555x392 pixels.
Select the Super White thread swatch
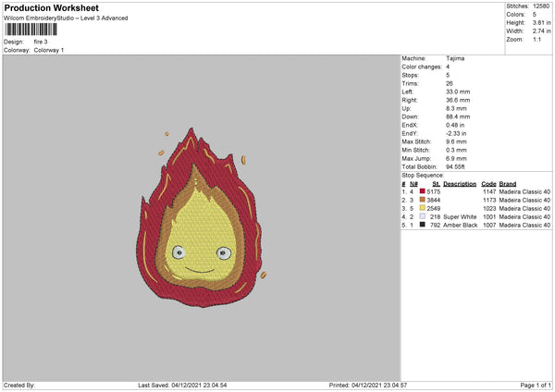[423, 216]
